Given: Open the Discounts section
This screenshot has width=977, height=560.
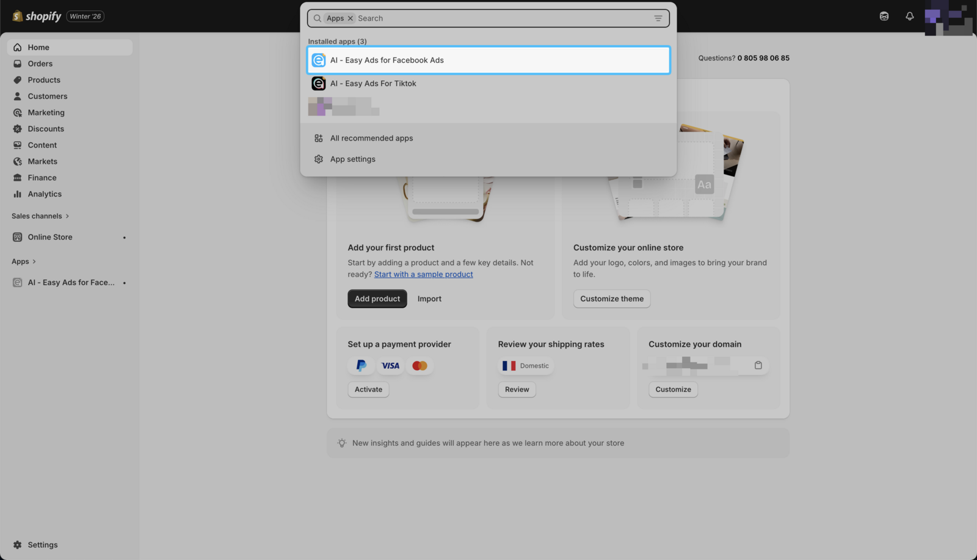Looking at the screenshot, I should point(45,128).
